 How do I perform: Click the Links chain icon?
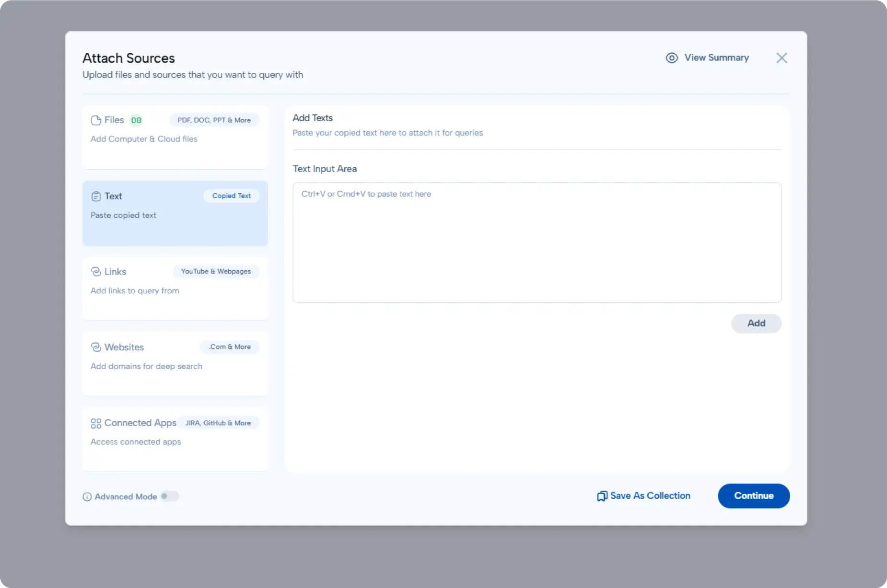[x=95, y=271]
